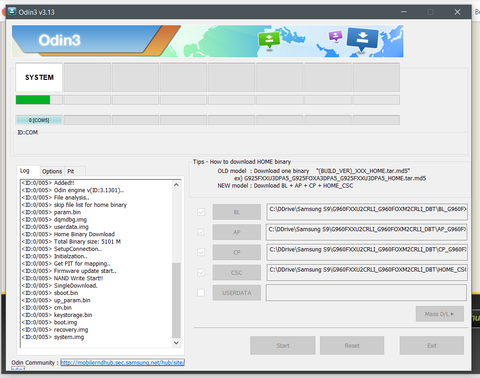Select the 'recovery.img' log line
The height and width of the screenshot is (378, 480).
click(x=55, y=329)
